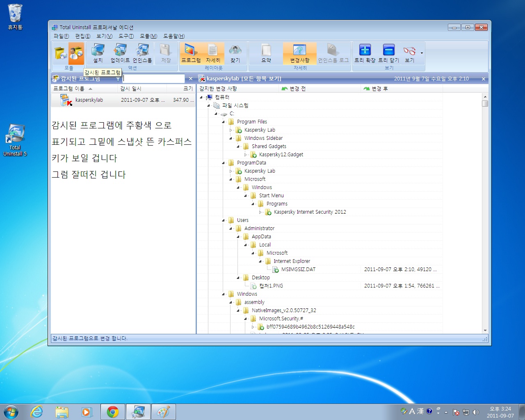
Task: Select the kasperskylab program row
Action: click(123, 100)
